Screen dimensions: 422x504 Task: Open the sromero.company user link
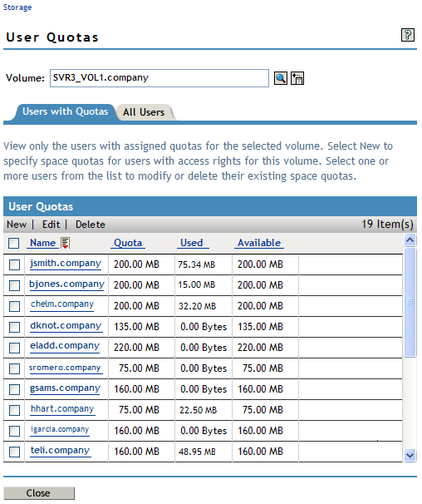(x=65, y=368)
